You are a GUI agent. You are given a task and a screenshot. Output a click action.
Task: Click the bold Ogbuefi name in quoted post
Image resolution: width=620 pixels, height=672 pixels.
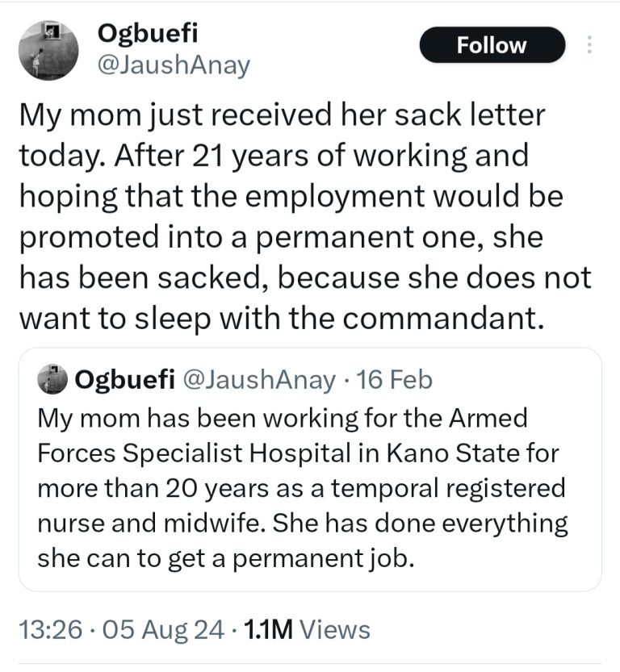coord(124,381)
